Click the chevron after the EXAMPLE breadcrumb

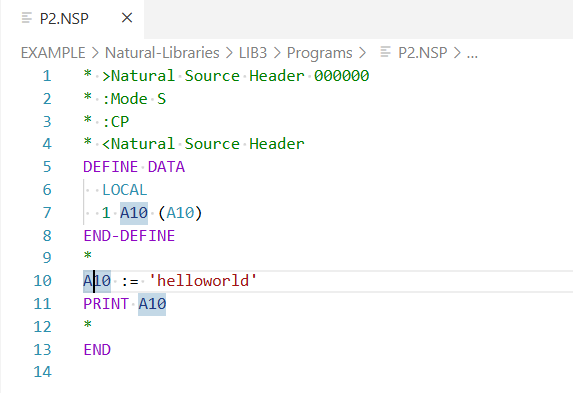95,53
